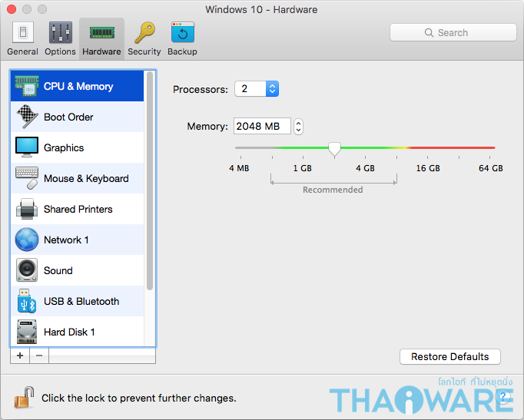This screenshot has height=420, width=524.
Task: Click the Network 1 globe icon
Action: (27, 240)
